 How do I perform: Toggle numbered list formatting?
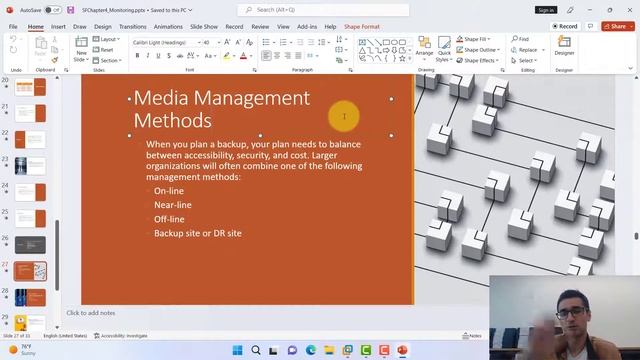coord(282,42)
